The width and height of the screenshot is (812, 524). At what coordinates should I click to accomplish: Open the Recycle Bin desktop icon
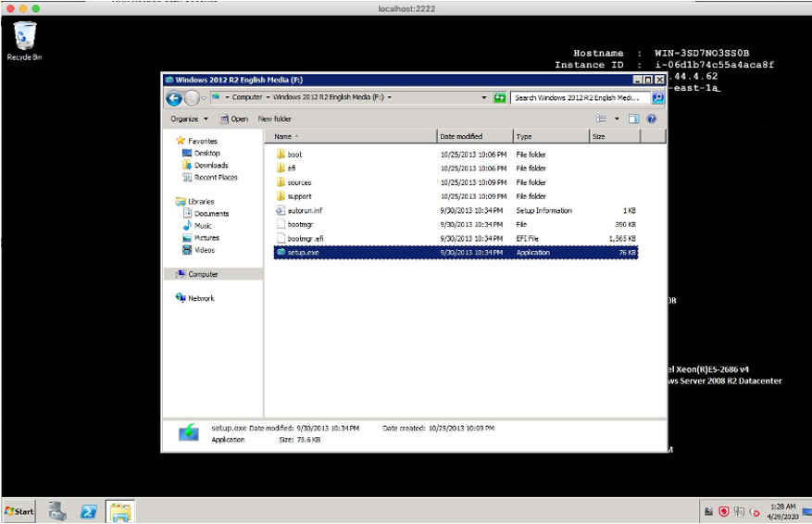(x=24, y=42)
